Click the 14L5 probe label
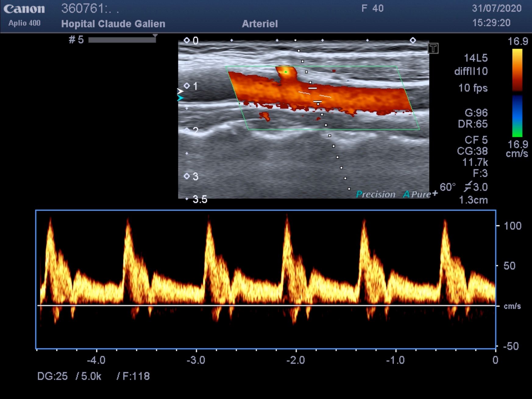Viewport: 532px width, 399px height. point(476,58)
